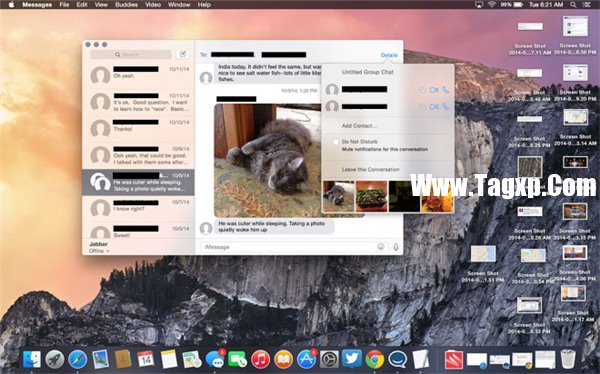Open Twitter from the dock

[352, 359]
